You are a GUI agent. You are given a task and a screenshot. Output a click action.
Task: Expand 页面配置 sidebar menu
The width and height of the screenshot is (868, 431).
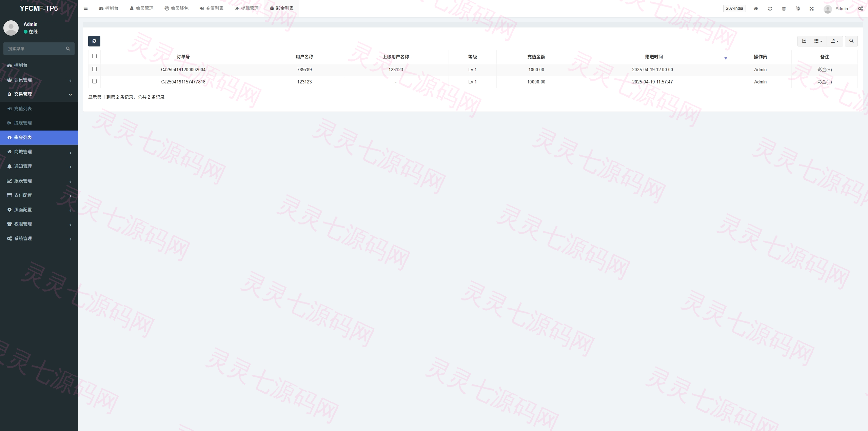coord(39,210)
